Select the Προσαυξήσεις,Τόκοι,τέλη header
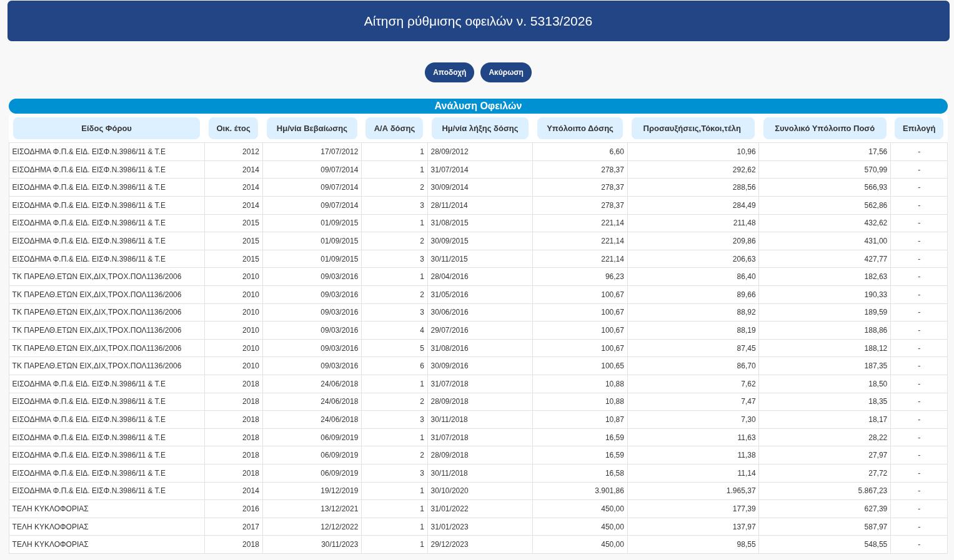 (x=693, y=128)
